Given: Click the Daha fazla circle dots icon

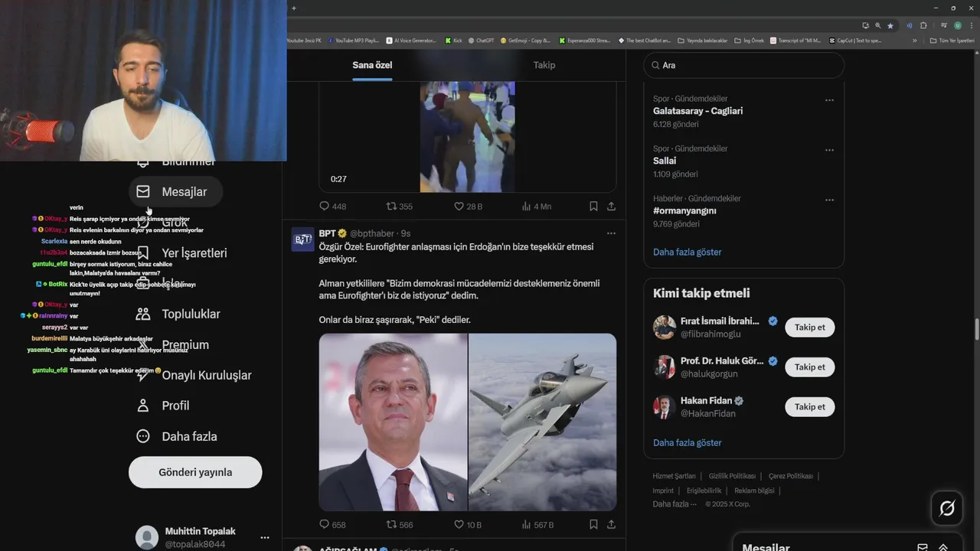Looking at the screenshot, I should click(x=143, y=436).
